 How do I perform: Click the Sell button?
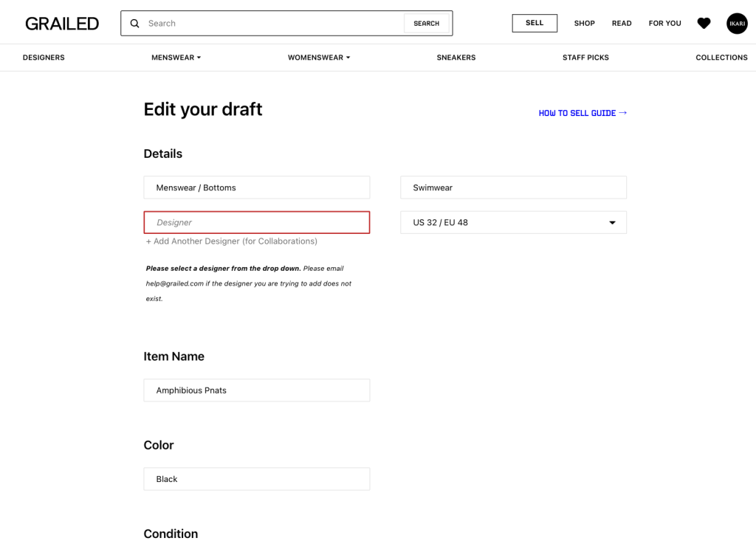(535, 23)
